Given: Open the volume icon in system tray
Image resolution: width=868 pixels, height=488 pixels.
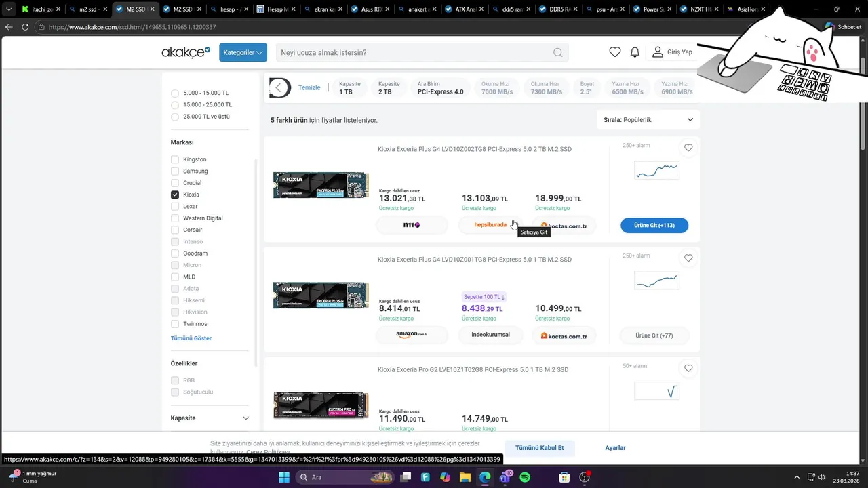Looking at the screenshot, I should pos(822,477).
